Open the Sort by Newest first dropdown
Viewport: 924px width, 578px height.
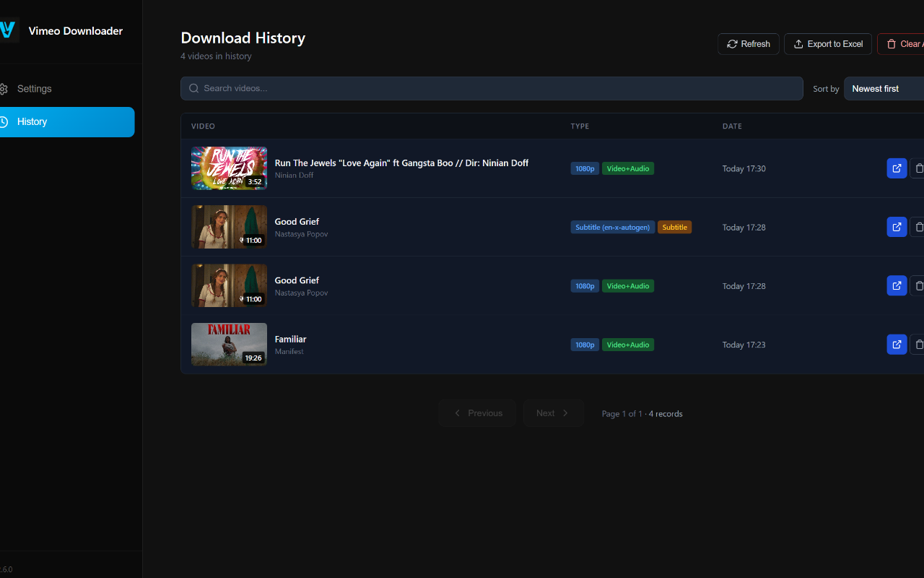click(884, 89)
